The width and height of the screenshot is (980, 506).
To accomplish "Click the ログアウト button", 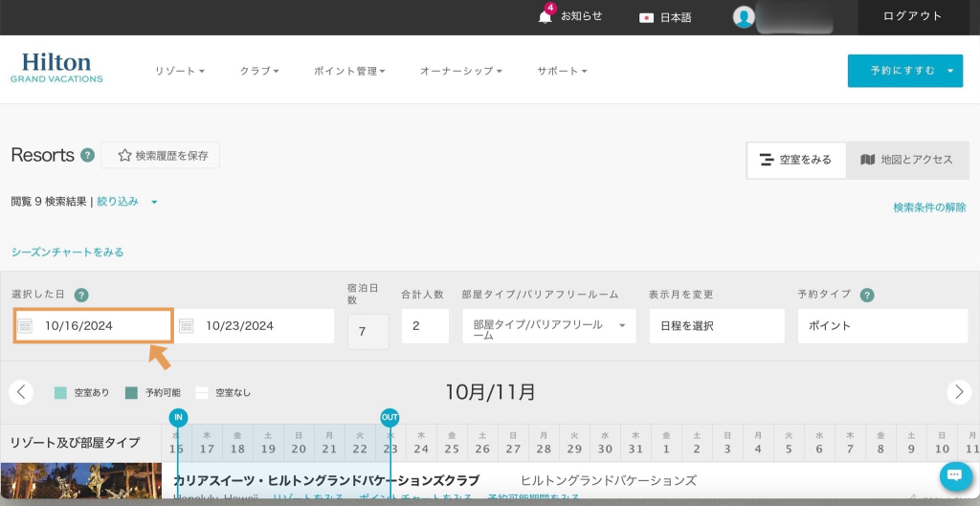I will [912, 16].
